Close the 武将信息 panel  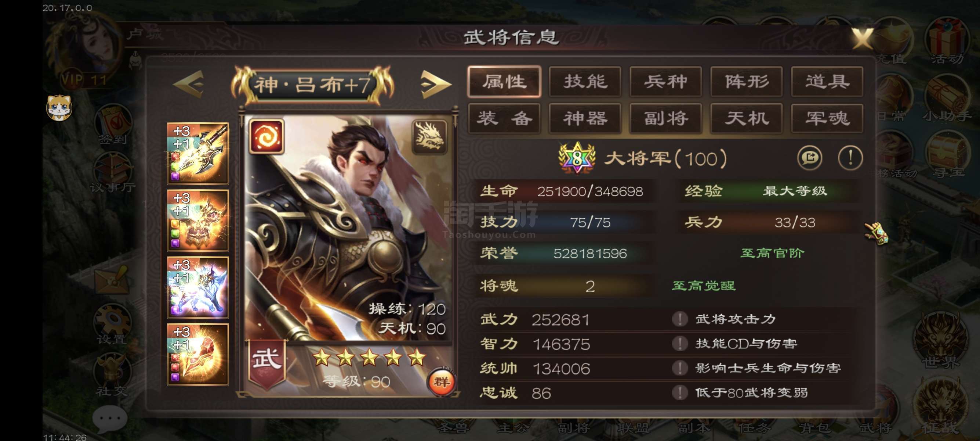point(862,38)
